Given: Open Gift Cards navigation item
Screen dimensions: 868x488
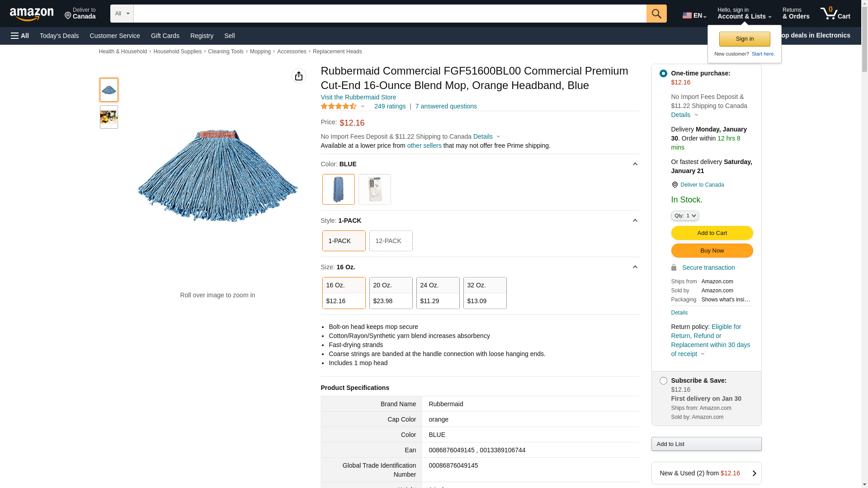Looking at the screenshot, I should (165, 36).
